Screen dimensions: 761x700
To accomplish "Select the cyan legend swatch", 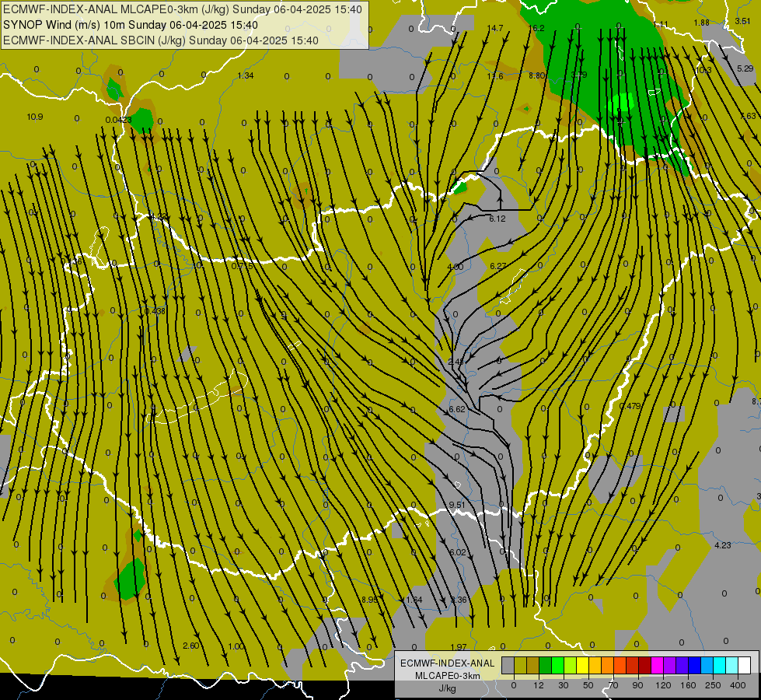I will point(720,665).
